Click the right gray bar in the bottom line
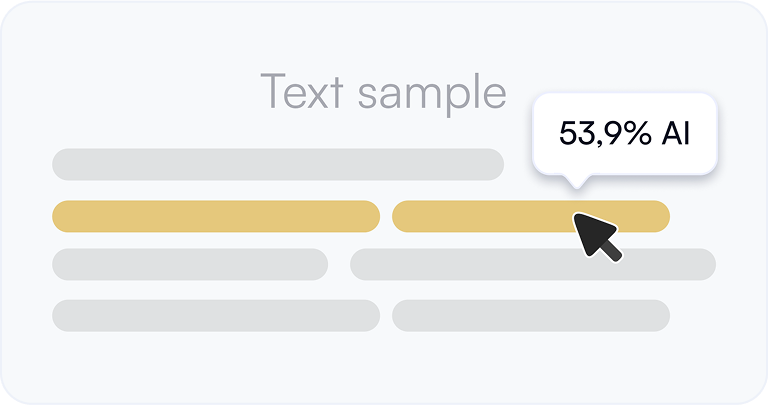This screenshot has height=405, width=768. pos(531,316)
